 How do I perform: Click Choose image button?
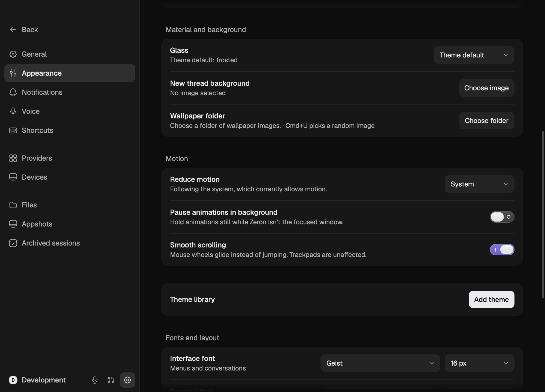click(x=486, y=88)
